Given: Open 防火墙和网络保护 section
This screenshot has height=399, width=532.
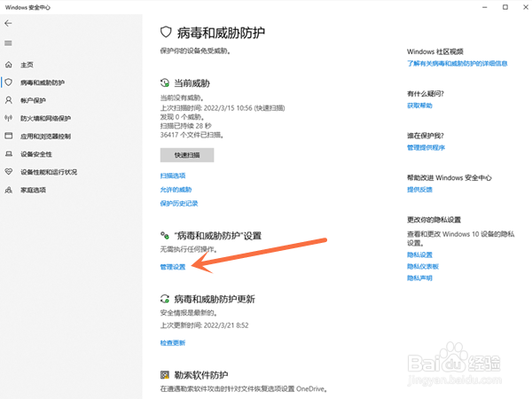Looking at the screenshot, I should (x=45, y=119).
